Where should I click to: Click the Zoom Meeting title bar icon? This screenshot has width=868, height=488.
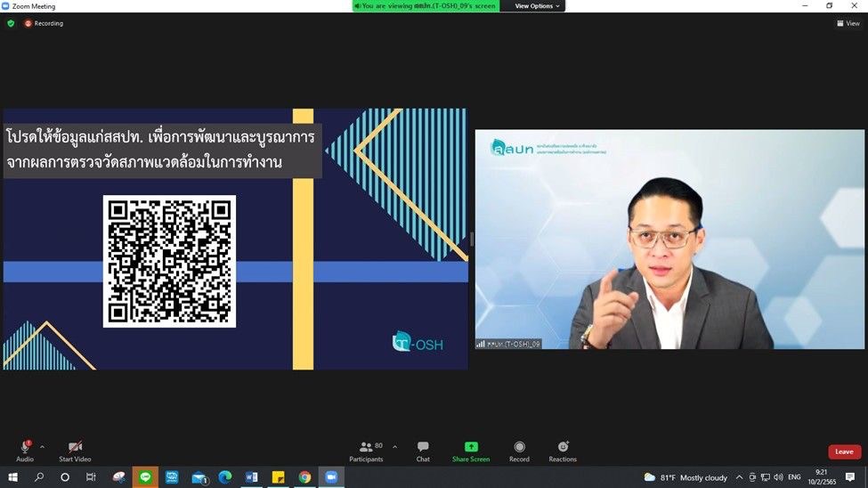click(5, 6)
